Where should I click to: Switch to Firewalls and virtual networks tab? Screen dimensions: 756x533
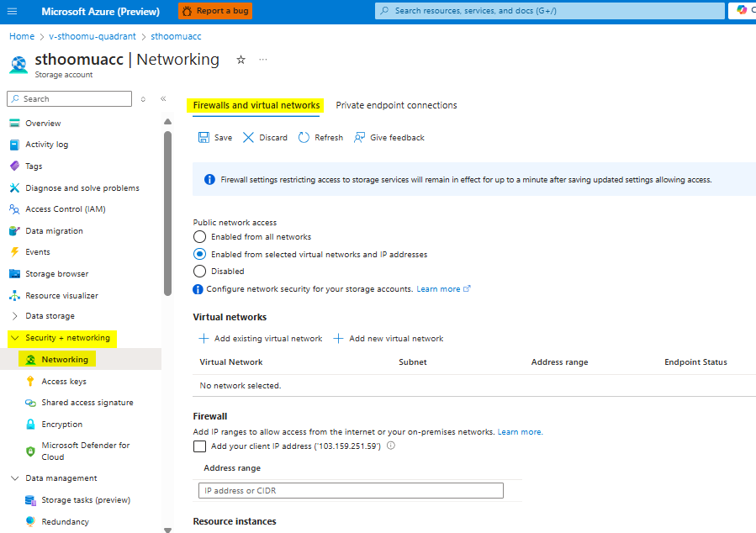pyautogui.click(x=256, y=106)
